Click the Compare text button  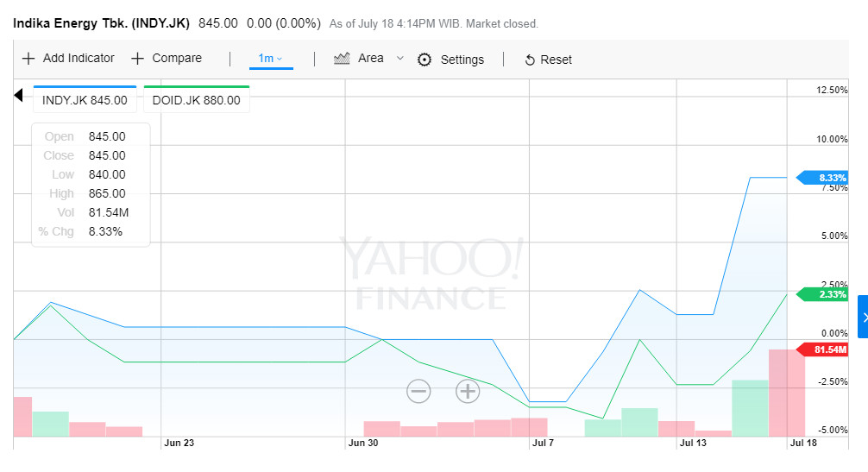pyautogui.click(x=177, y=58)
